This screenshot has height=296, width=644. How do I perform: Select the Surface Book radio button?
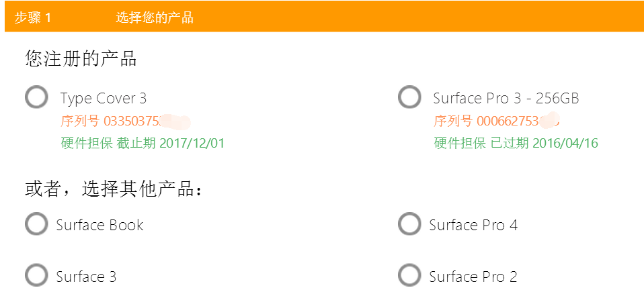pyautogui.click(x=36, y=224)
